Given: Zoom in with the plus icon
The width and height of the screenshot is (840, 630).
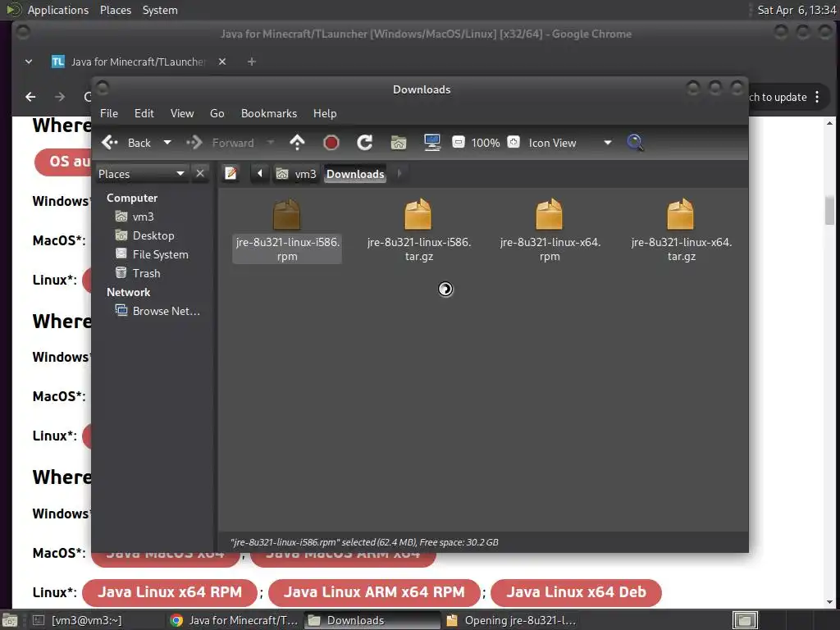Looking at the screenshot, I should tap(514, 142).
